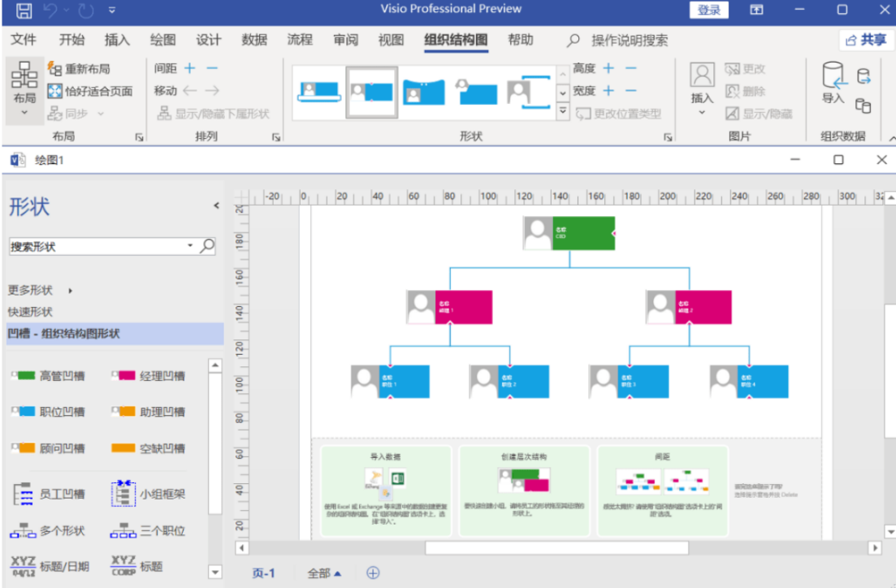Click the export organization data icon

pyautogui.click(x=864, y=76)
